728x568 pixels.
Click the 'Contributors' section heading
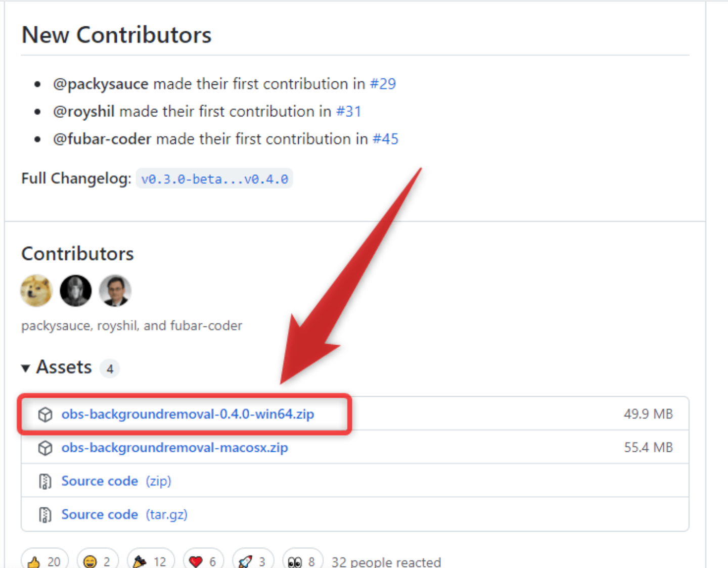77,254
